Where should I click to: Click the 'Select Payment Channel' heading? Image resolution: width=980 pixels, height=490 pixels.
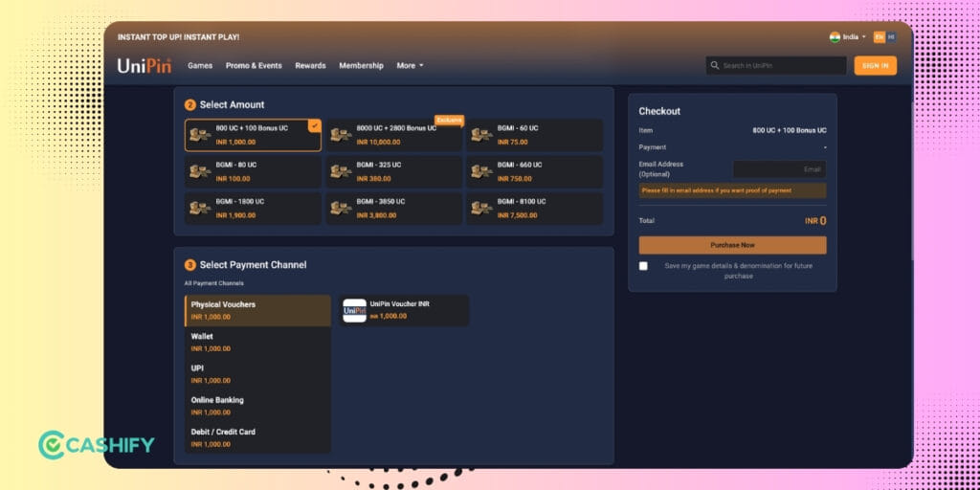pyautogui.click(x=253, y=265)
